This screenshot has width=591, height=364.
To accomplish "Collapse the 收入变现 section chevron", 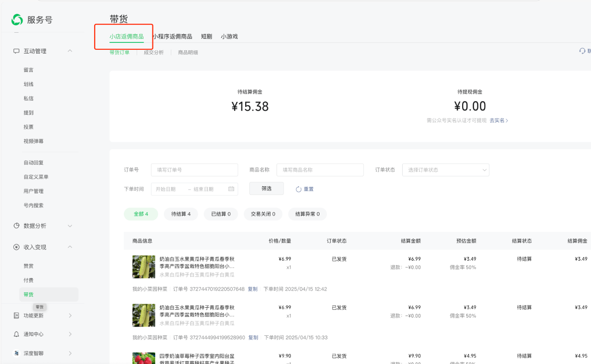I will pyautogui.click(x=70, y=247).
